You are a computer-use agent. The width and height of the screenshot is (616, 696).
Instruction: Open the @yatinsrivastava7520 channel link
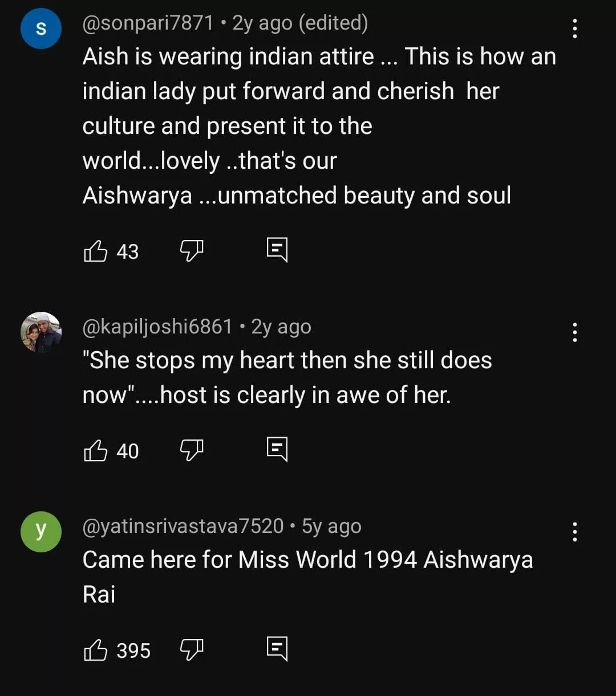click(x=183, y=526)
